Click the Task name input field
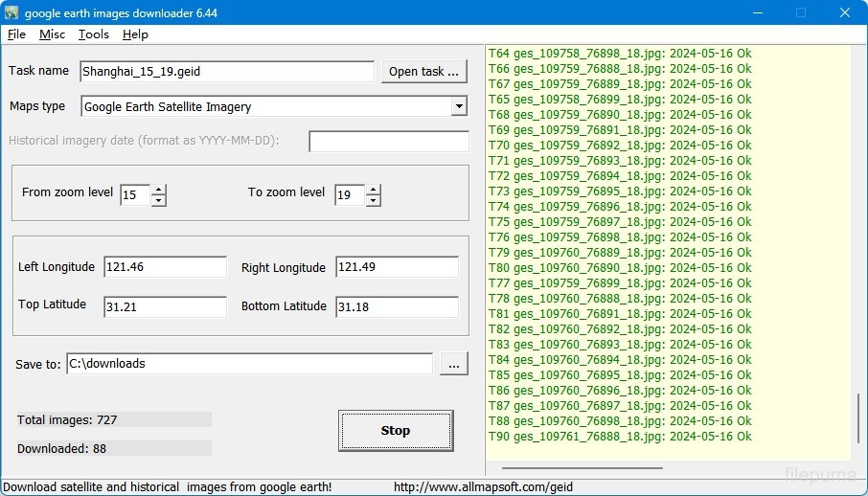Screen dimensions: 868x496 pos(226,72)
